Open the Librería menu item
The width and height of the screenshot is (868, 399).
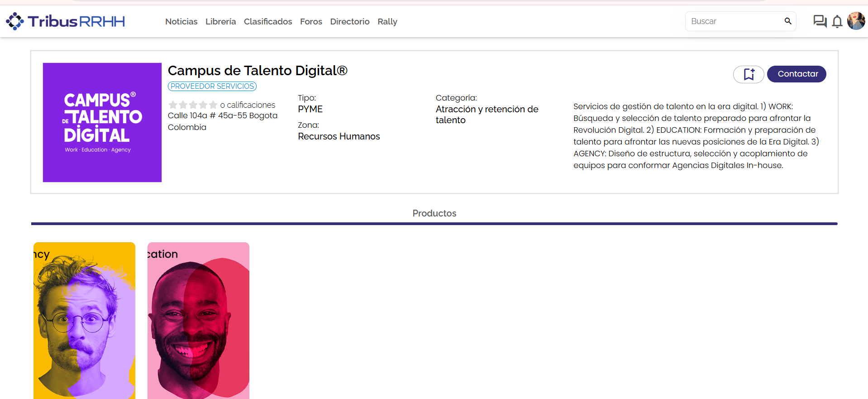220,22
